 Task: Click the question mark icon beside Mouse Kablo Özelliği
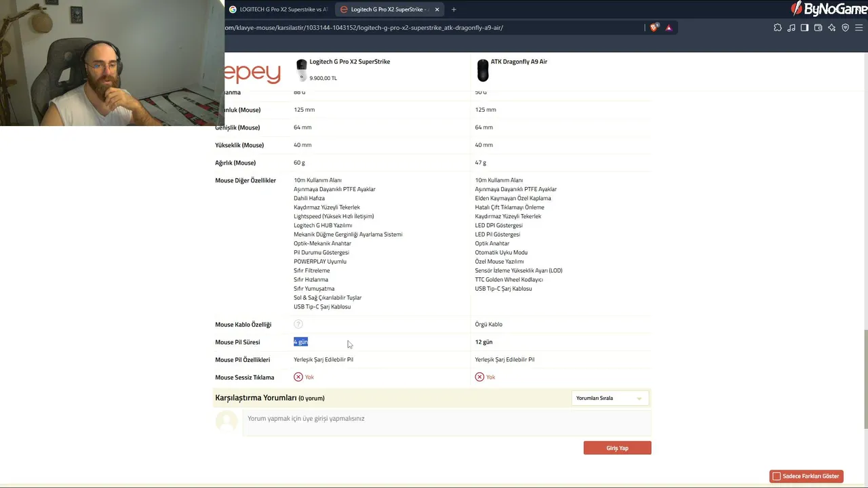click(298, 324)
